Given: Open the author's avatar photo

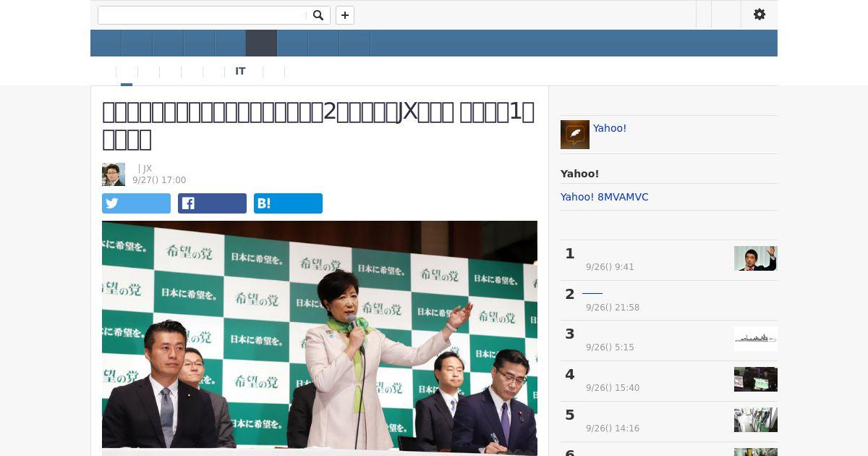Looking at the screenshot, I should pos(114,174).
